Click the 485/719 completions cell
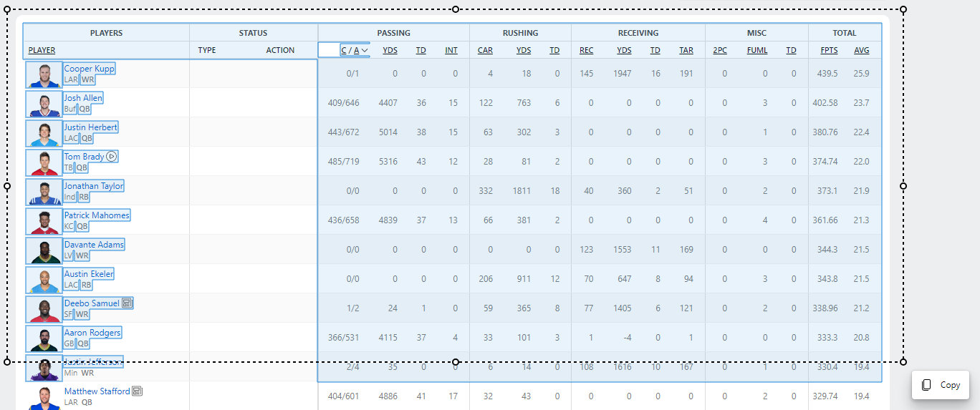This screenshot has height=410, width=980. (x=343, y=162)
